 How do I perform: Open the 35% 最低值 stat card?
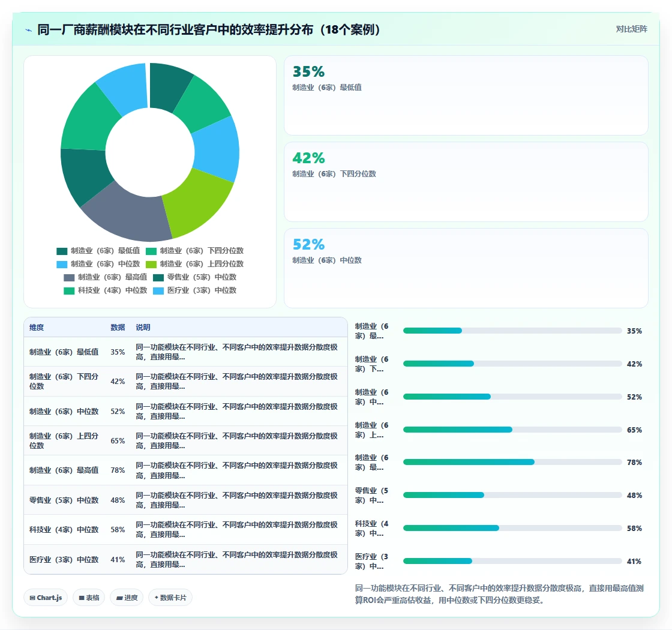pyautogui.click(x=466, y=95)
